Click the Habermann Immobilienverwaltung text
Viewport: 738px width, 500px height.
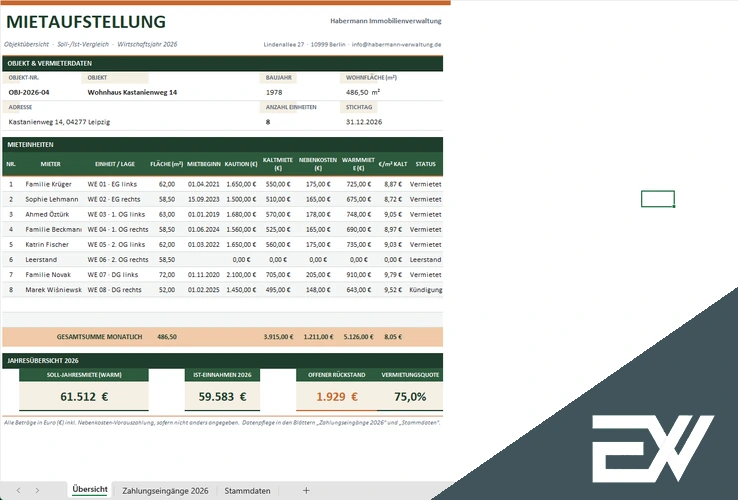pos(385,21)
